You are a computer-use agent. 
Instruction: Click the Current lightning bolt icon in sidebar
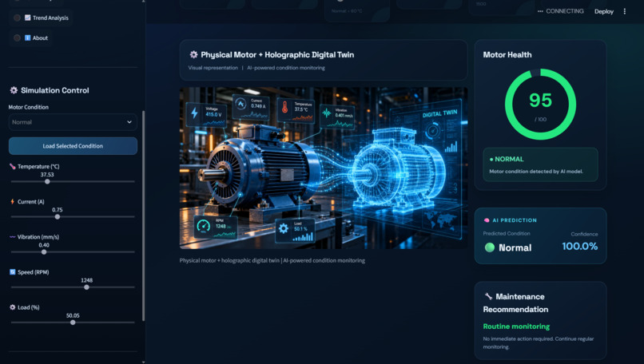tap(12, 201)
